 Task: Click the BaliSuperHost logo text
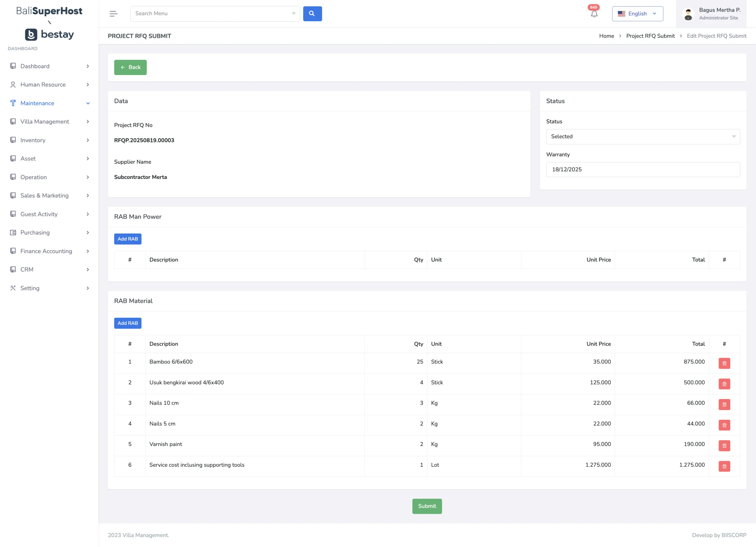(49, 11)
